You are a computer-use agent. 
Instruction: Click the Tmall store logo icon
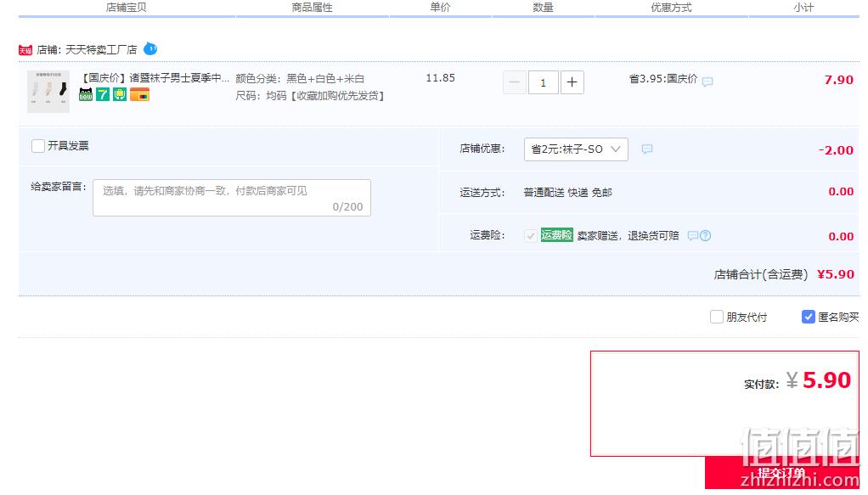click(x=25, y=50)
